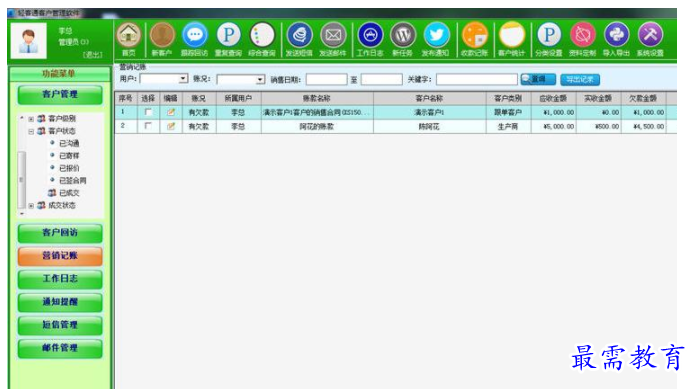This screenshot has width=693, height=389.
Task: Tick the checkbox in row 2
Action: click(148, 126)
